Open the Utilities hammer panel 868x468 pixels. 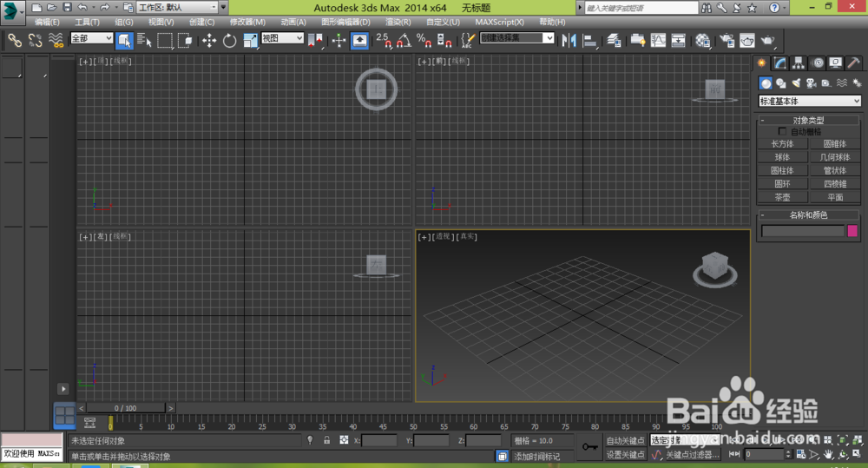[x=853, y=63]
